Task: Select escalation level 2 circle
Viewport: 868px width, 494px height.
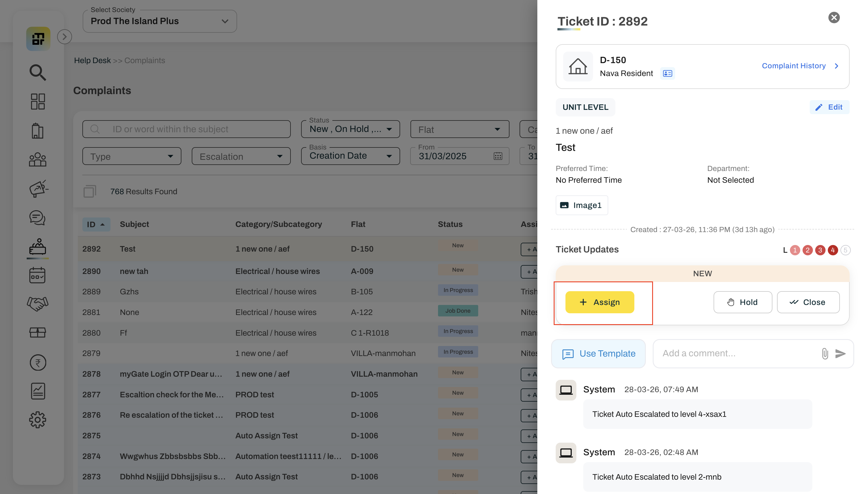Action: pyautogui.click(x=807, y=250)
